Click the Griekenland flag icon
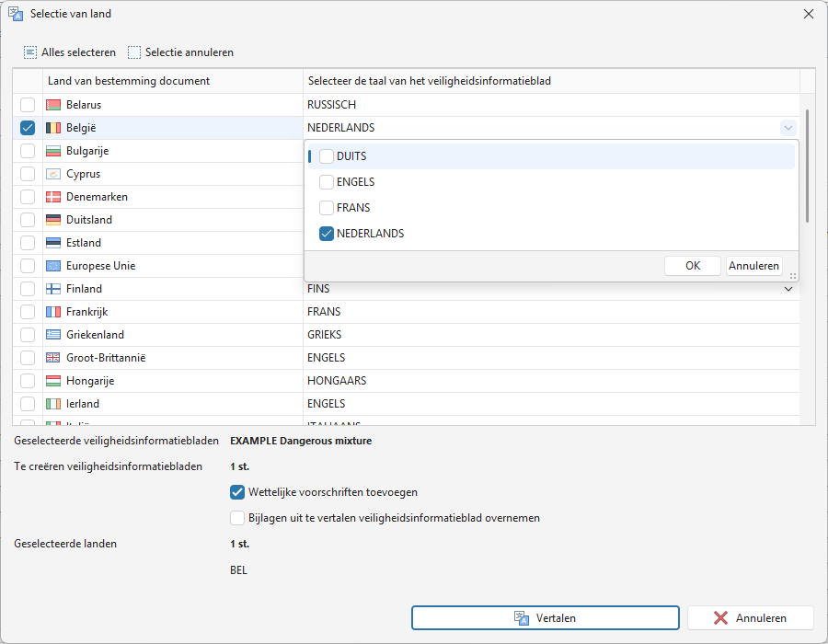This screenshot has height=644, width=828. click(53, 335)
